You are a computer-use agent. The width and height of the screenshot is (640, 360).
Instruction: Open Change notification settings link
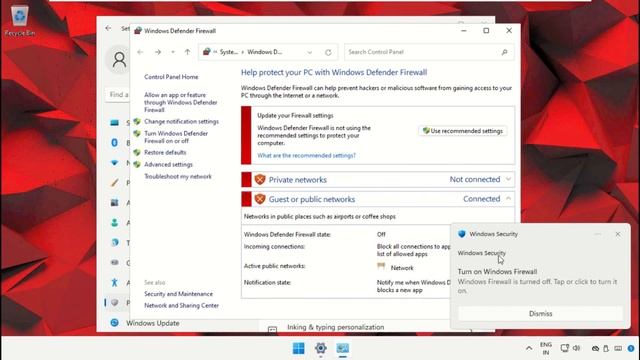coord(181,122)
